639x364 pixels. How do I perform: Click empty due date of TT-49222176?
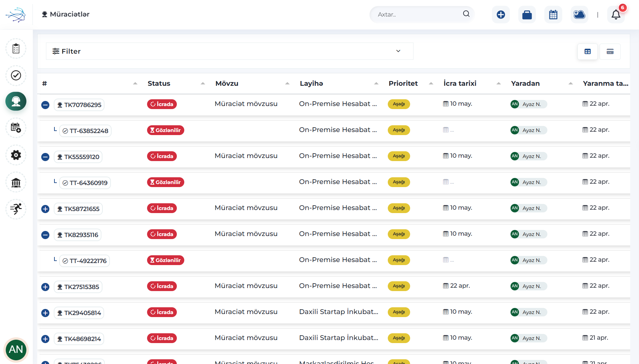pyautogui.click(x=448, y=260)
